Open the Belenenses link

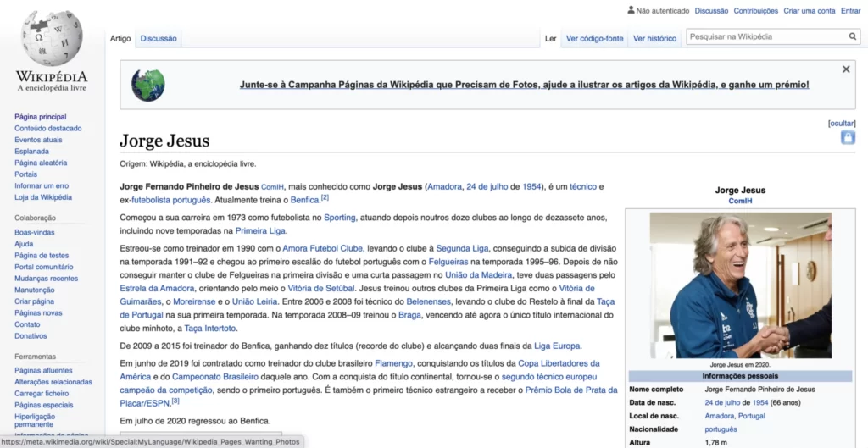(x=429, y=302)
